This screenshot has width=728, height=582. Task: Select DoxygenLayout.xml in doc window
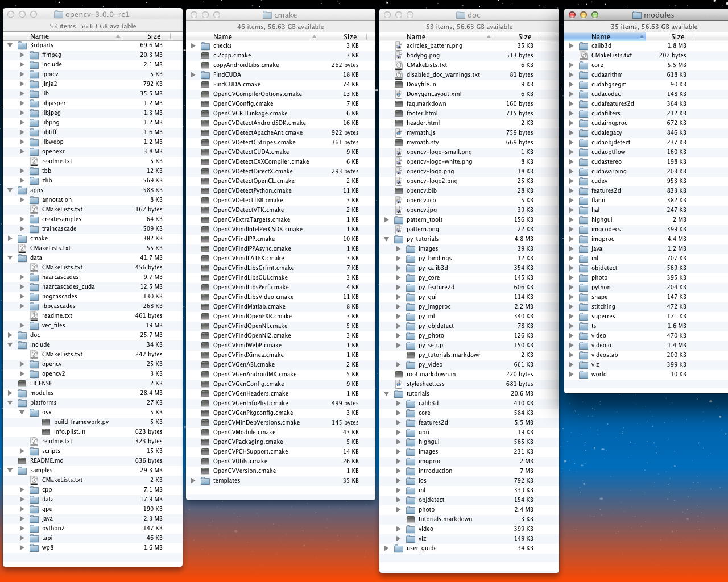434,94
